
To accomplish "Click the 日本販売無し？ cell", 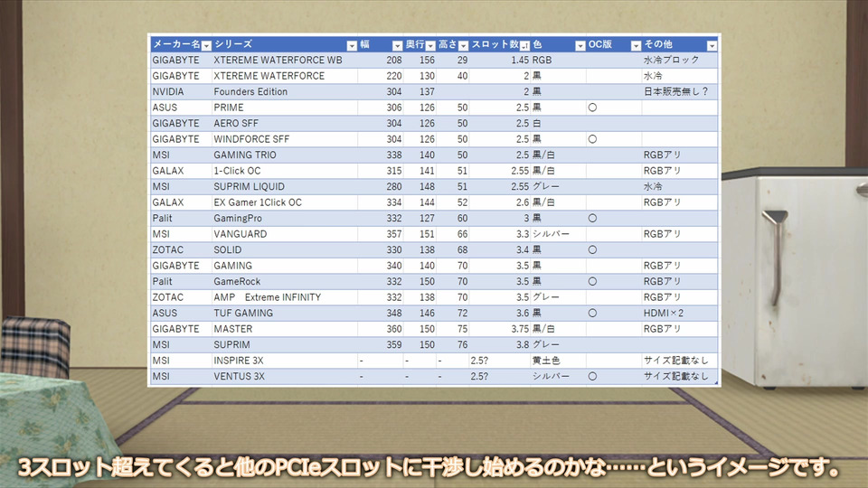I will 680,92.
